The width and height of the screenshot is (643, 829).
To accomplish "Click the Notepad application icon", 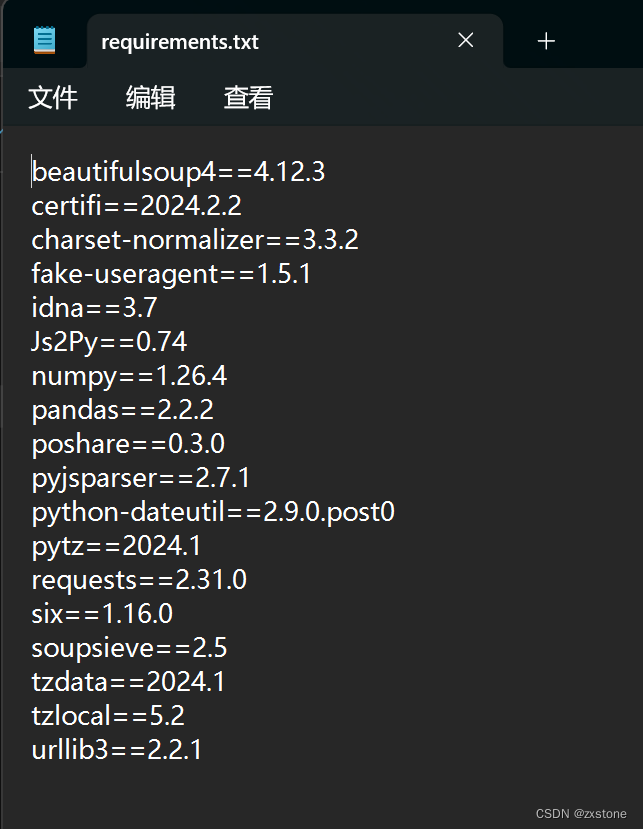I will [42, 40].
